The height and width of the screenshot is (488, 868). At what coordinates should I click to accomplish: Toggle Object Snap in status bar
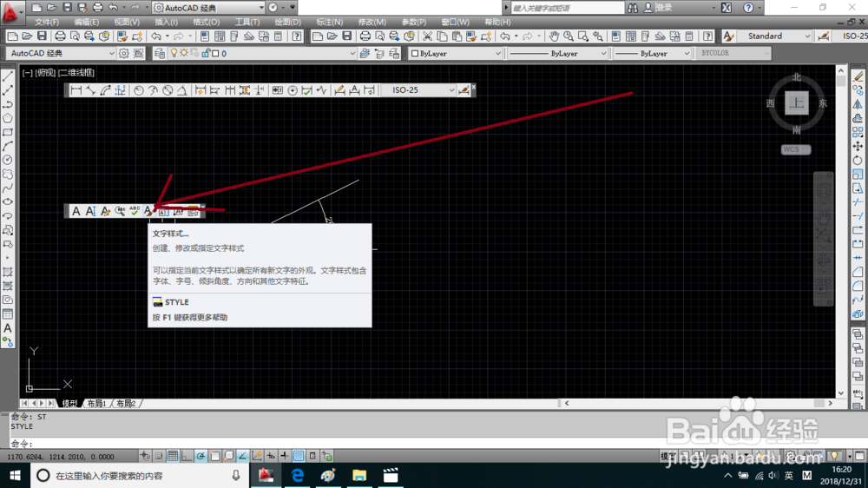click(214, 456)
